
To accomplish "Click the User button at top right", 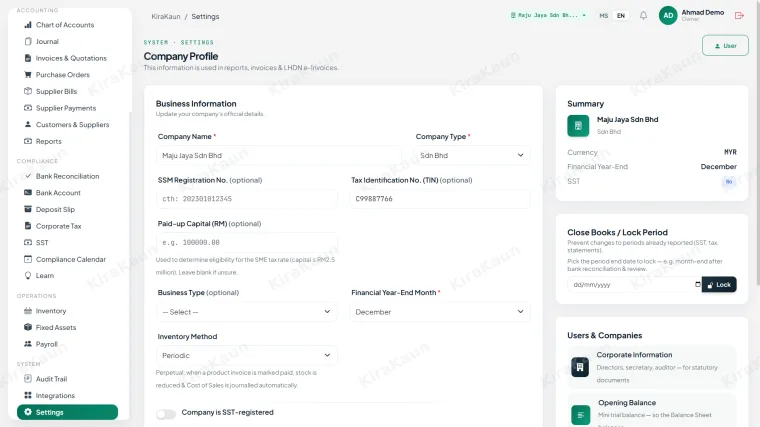I will pos(725,46).
